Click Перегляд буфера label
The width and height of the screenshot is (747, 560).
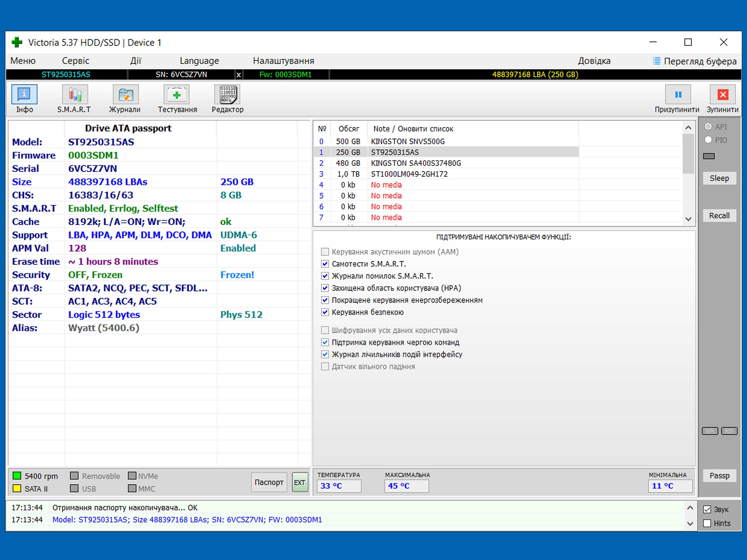coord(700,61)
